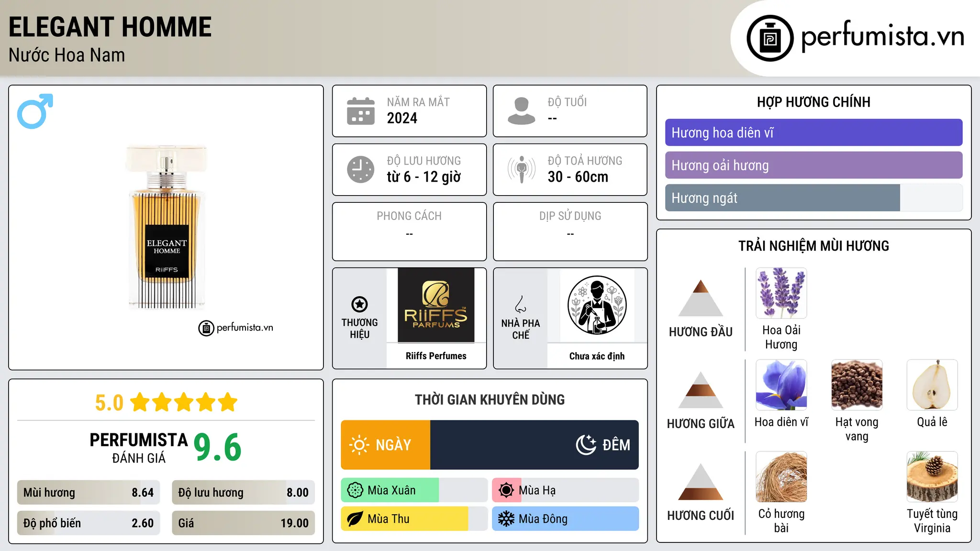The height and width of the screenshot is (551, 980).
Task: Click the TRẢI NGHIỆM MÙI HƯƠNG heading
Action: coord(813,246)
